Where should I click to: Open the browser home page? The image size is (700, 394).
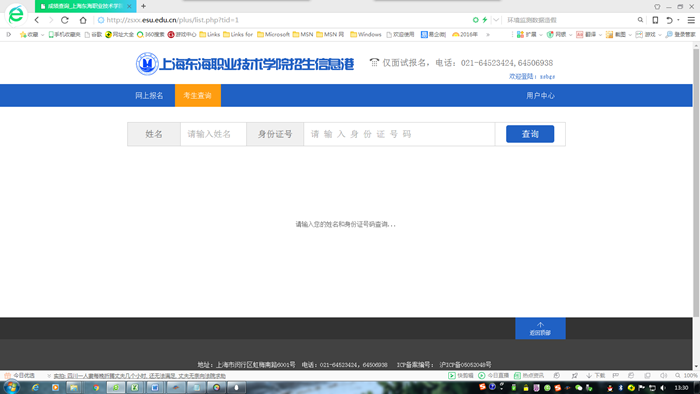pyautogui.click(x=83, y=20)
